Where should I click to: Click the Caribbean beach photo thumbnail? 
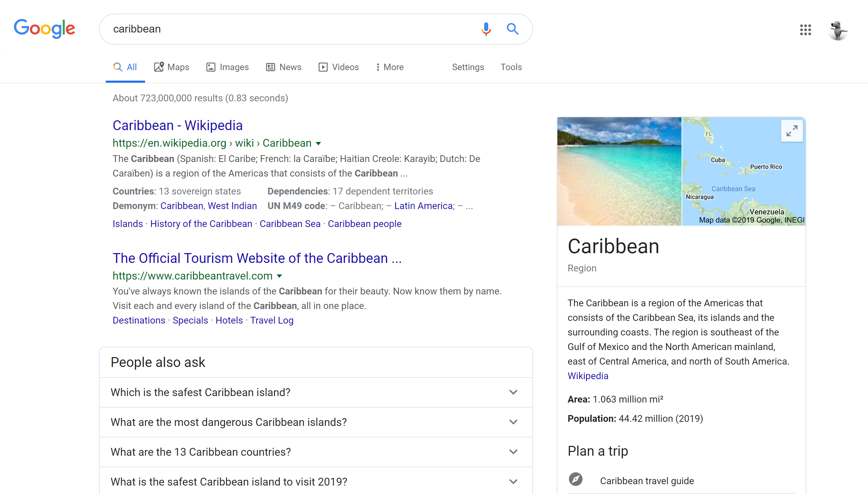click(619, 171)
